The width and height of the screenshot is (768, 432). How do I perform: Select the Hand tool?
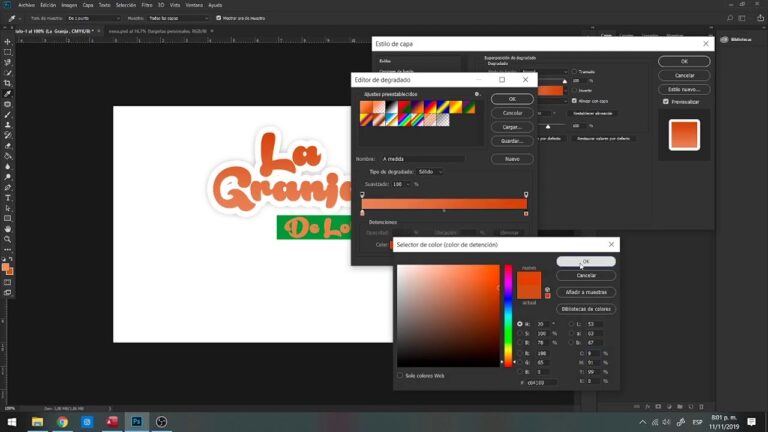coord(7,229)
